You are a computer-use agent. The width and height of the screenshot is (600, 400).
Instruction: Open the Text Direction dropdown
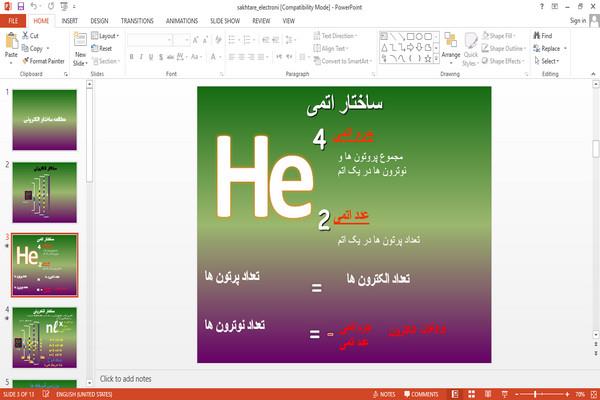[x=335, y=36]
